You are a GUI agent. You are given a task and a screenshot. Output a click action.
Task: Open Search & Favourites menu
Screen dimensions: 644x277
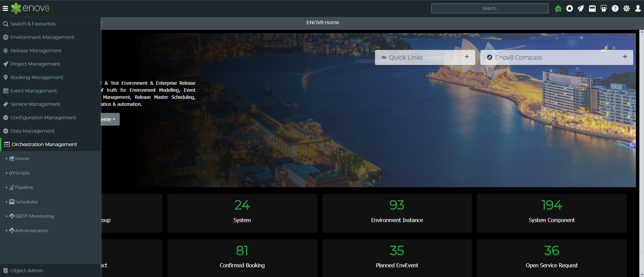click(50, 24)
